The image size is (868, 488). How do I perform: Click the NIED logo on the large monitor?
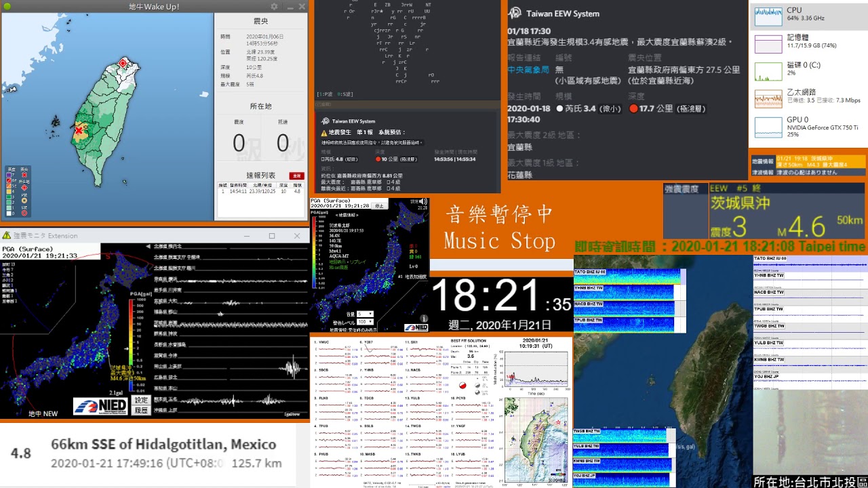100,405
